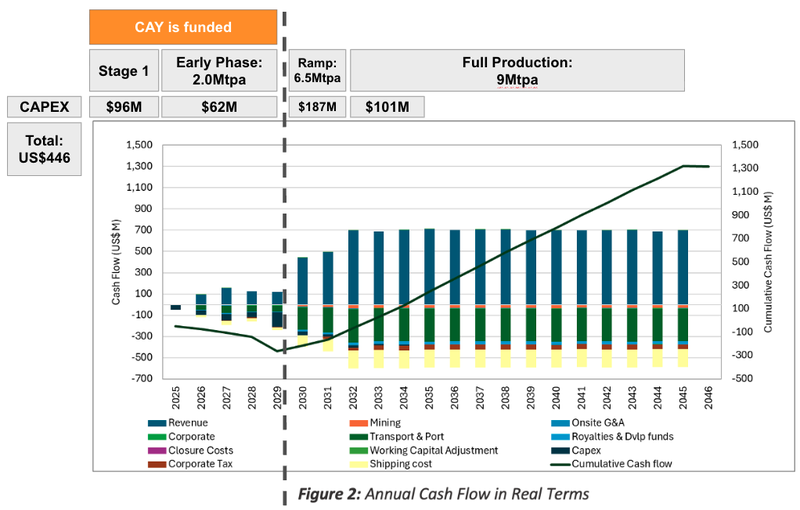Viewport: 800px width, 510px height.
Task: Click the 'CAPEX' label box
Action: [45, 107]
